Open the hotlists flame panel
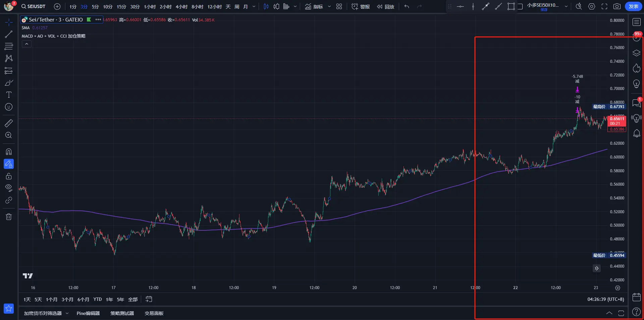The height and width of the screenshot is (320, 644). coord(636,68)
